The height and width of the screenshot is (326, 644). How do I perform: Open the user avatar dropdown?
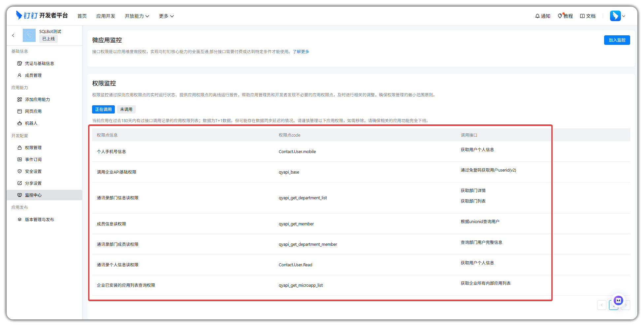point(617,16)
